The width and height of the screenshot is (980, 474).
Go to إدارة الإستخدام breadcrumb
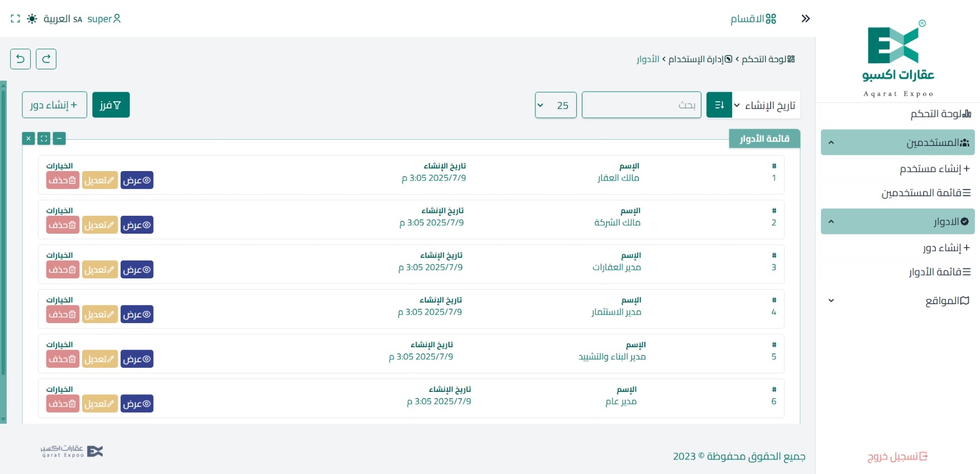pyautogui.click(x=700, y=59)
